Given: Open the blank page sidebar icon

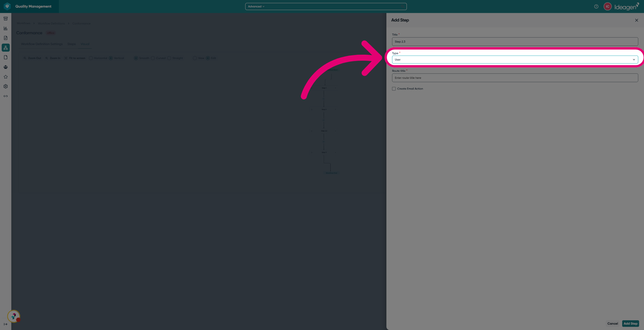Looking at the screenshot, I should coord(6,57).
